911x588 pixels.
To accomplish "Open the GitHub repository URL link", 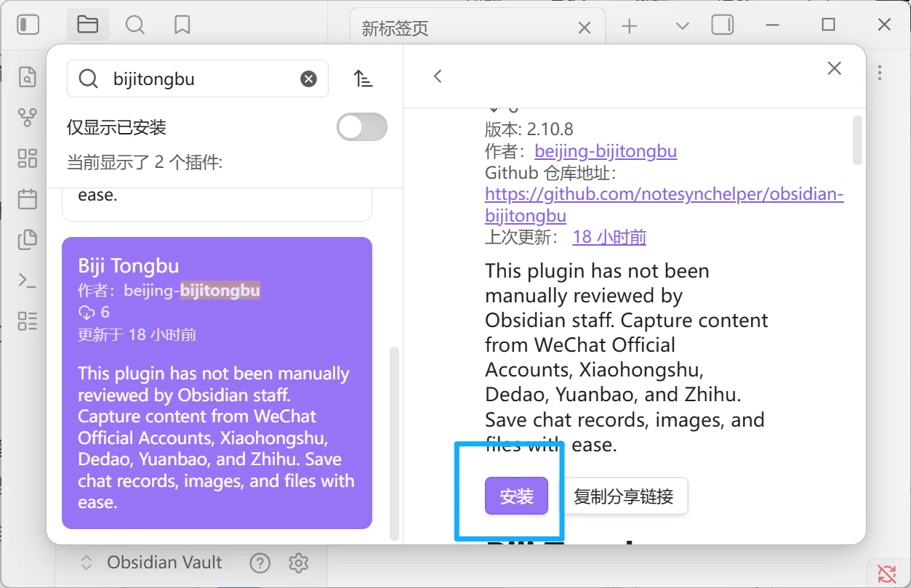I will coord(665,205).
